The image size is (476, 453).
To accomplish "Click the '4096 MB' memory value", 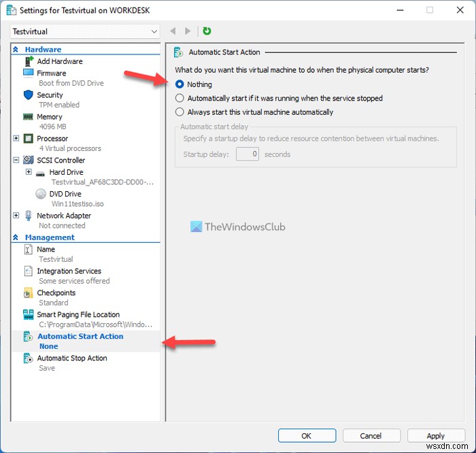I will 52,127.
